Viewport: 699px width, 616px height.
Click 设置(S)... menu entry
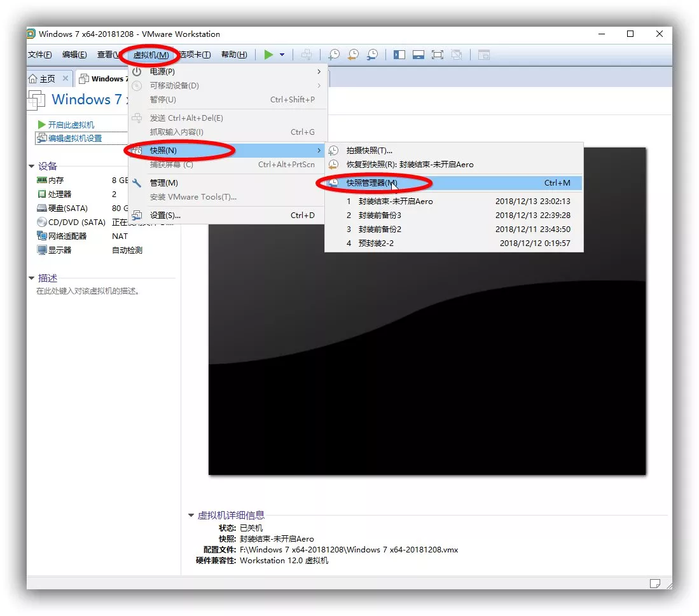(228, 215)
